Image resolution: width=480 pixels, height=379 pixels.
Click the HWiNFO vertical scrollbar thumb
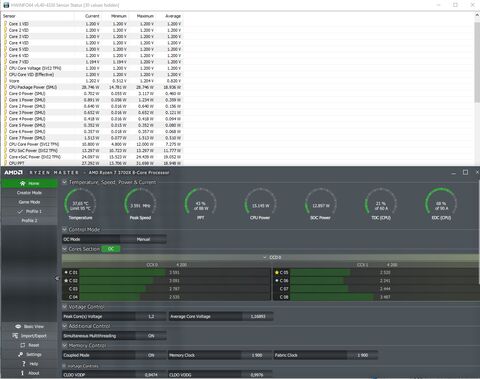click(x=477, y=62)
